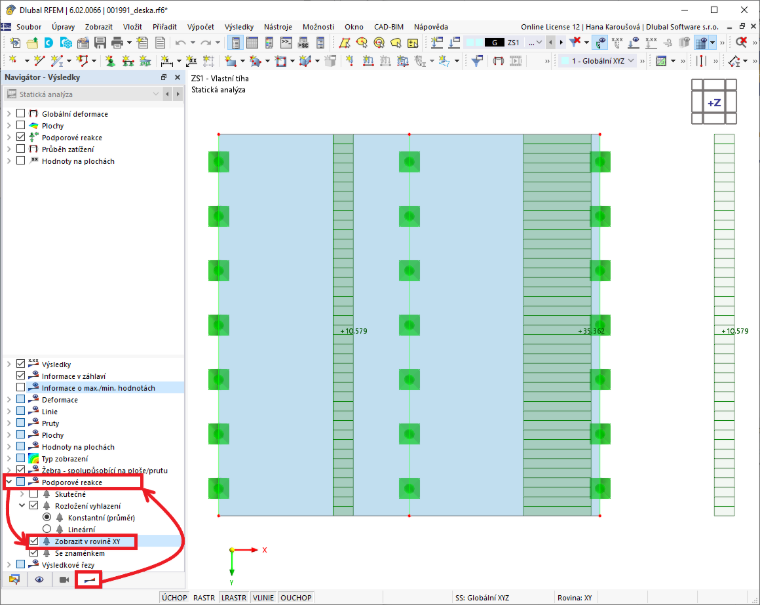Click the black G load case color swatch
The width and height of the screenshot is (760, 605).
494,43
